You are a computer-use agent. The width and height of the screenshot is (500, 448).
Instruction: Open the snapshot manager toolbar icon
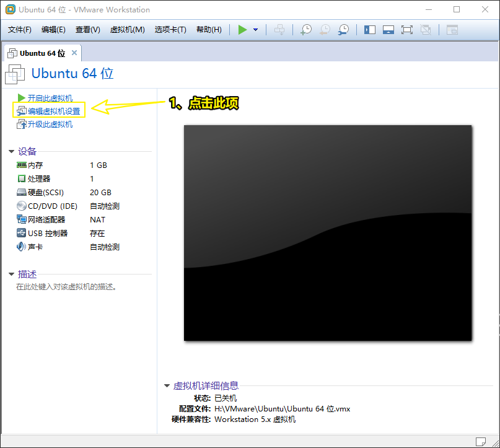click(343, 30)
